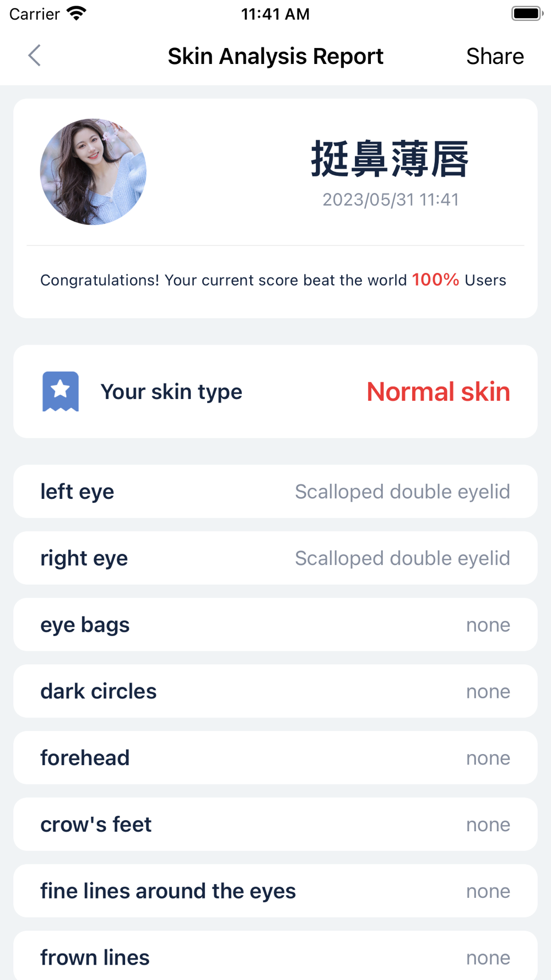Tap the Wi-Fi status icon

point(76,13)
